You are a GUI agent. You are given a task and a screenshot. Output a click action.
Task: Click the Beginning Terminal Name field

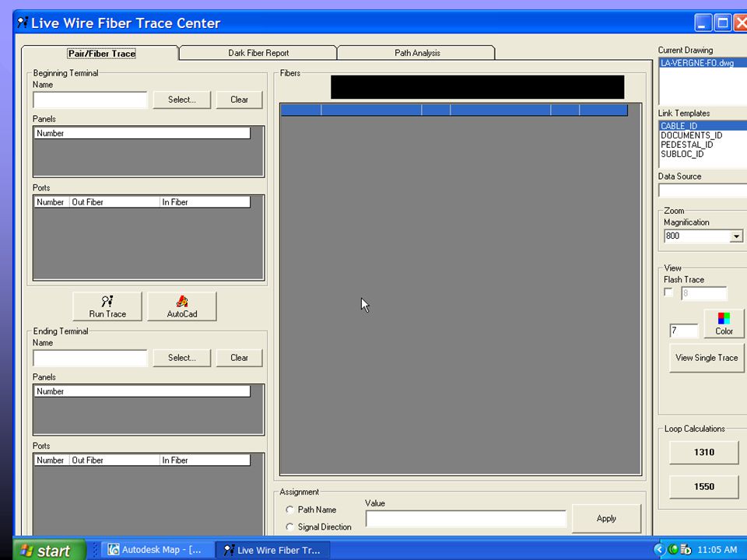[x=90, y=100]
